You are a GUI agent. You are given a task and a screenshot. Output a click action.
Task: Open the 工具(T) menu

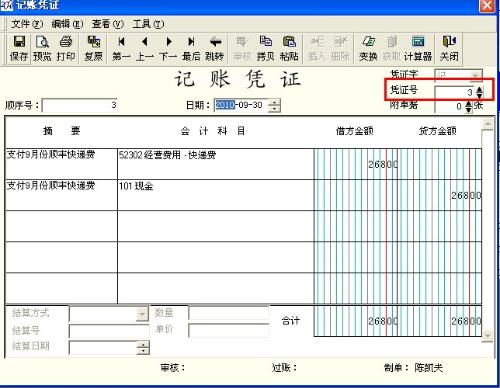coord(148,24)
